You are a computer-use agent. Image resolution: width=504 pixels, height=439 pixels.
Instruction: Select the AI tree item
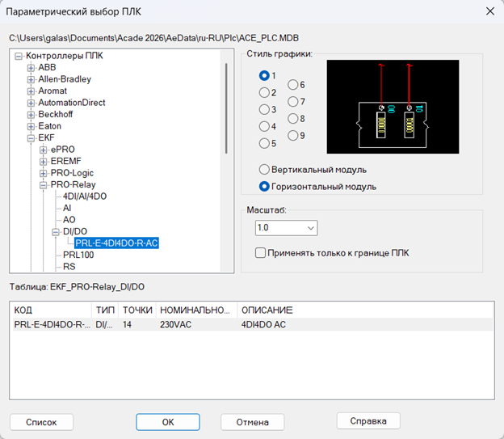pyautogui.click(x=67, y=208)
